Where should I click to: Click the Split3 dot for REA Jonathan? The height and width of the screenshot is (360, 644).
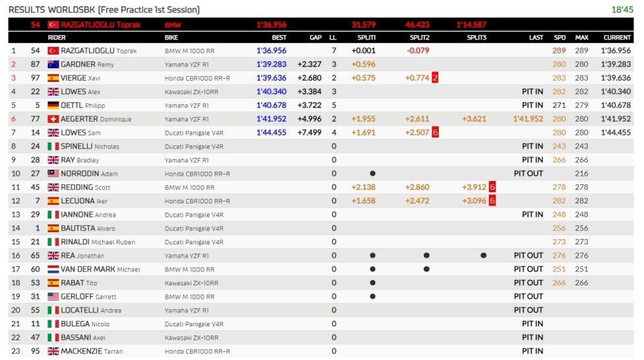pos(484,255)
